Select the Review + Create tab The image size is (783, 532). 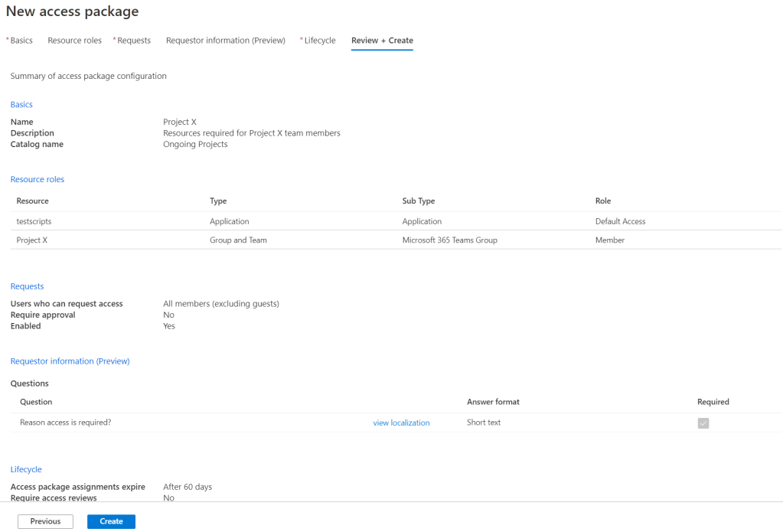click(382, 41)
